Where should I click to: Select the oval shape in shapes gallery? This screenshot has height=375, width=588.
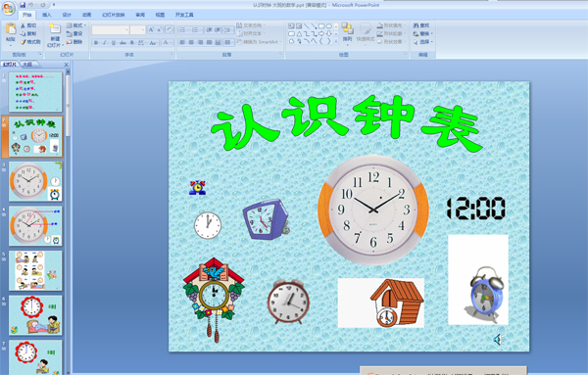[x=329, y=26]
